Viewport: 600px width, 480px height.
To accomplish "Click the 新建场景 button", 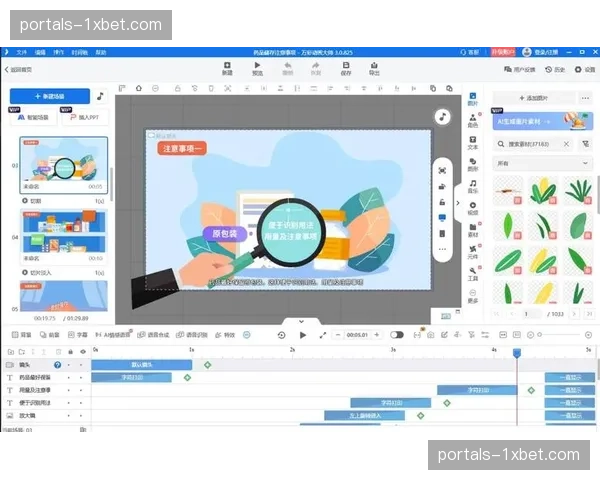I will point(48,97).
